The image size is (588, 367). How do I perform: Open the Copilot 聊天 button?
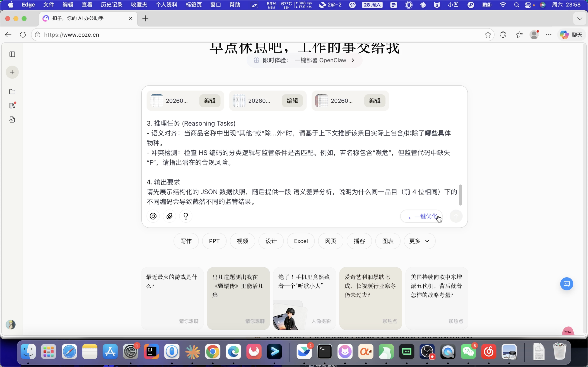tap(571, 35)
